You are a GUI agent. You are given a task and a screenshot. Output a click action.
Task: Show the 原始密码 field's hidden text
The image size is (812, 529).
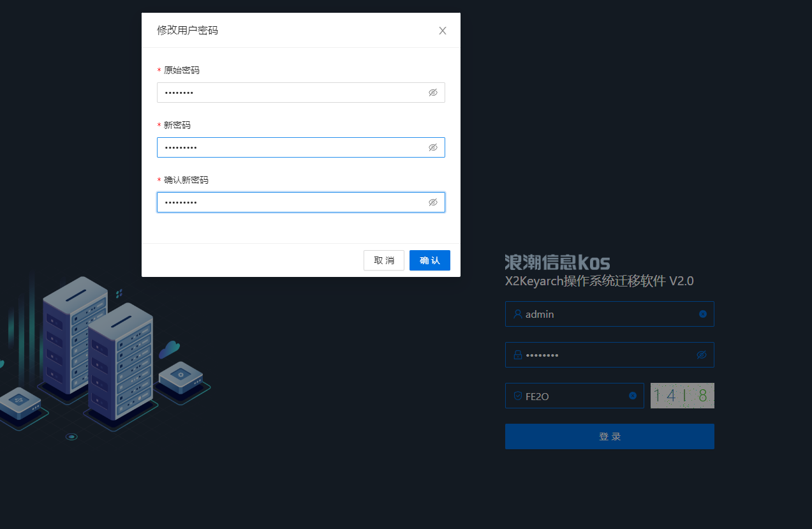(432, 93)
